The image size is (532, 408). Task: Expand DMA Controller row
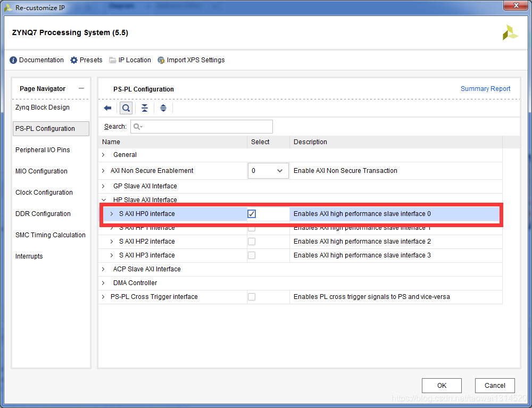pyautogui.click(x=104, y=283)
